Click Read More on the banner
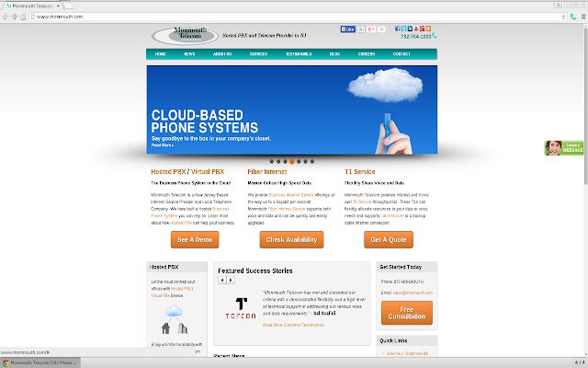 [x=163, y=145]
